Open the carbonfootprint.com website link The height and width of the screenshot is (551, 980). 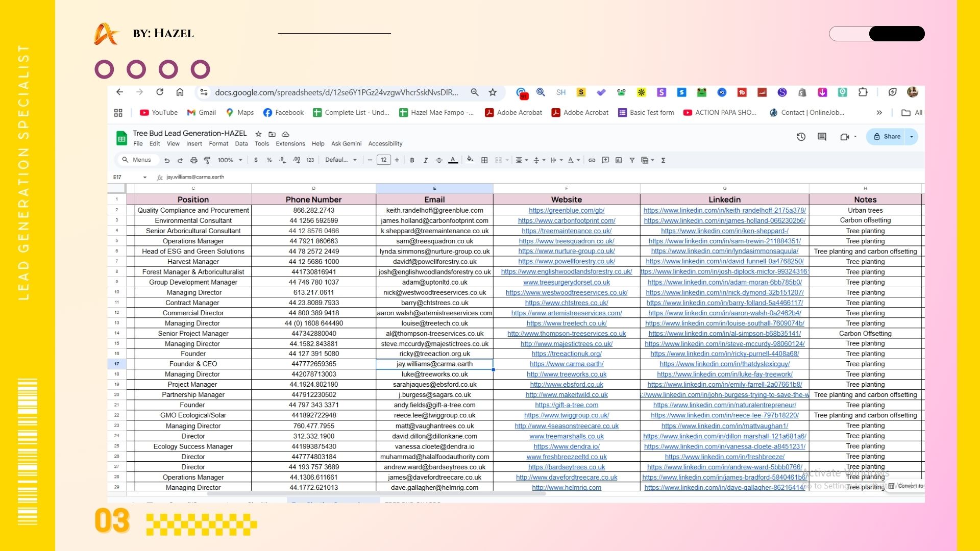click(x=566, y=221)
